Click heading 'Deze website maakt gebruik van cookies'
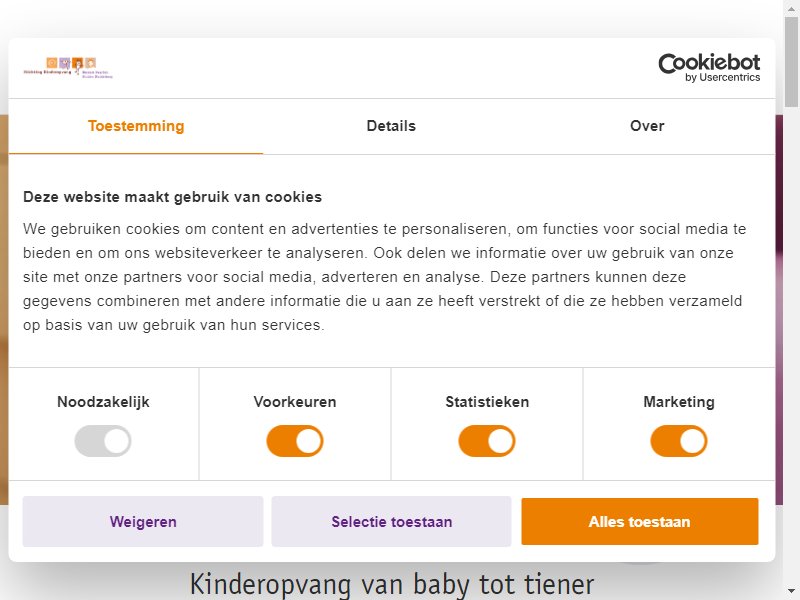 [172, 197]
